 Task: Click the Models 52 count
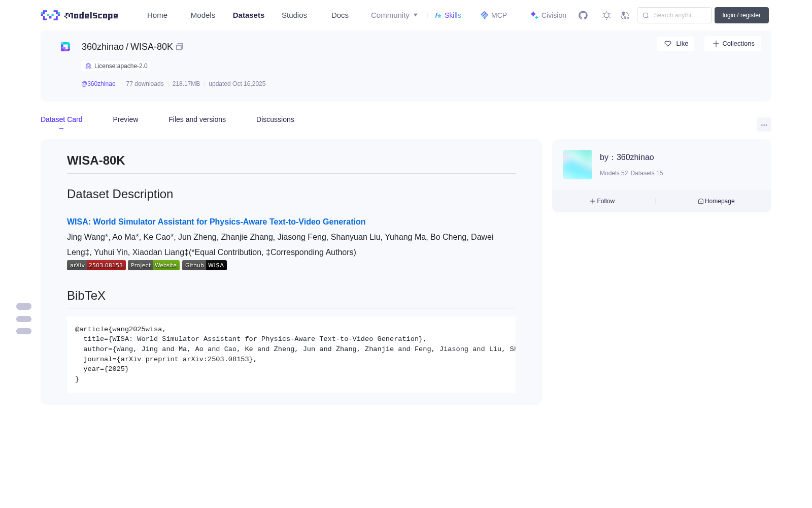[614, 173]
